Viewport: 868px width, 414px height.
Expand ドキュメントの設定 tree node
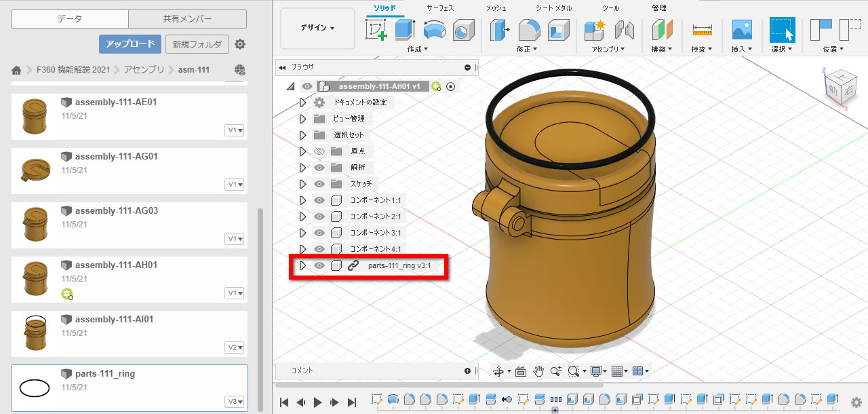click(303, 102)
